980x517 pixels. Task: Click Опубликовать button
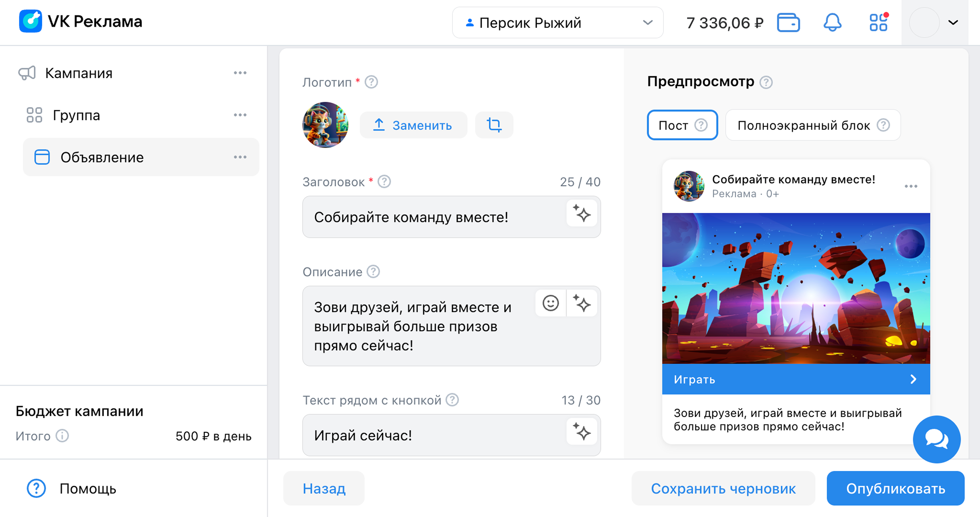[x=896, y=488]
